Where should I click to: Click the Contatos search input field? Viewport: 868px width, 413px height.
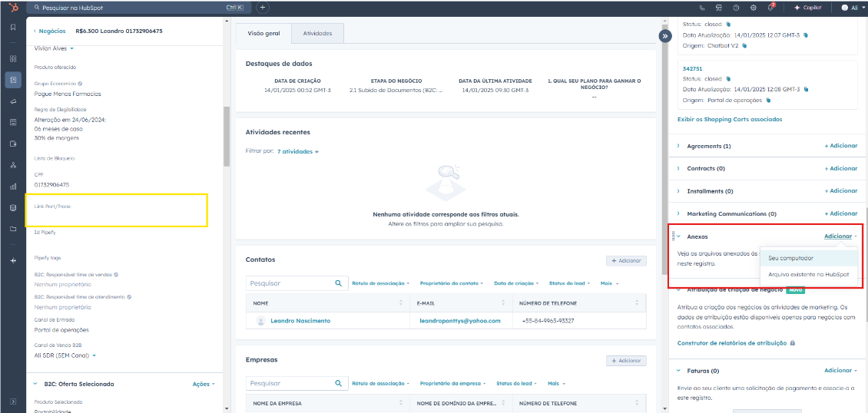click(290, 283)
